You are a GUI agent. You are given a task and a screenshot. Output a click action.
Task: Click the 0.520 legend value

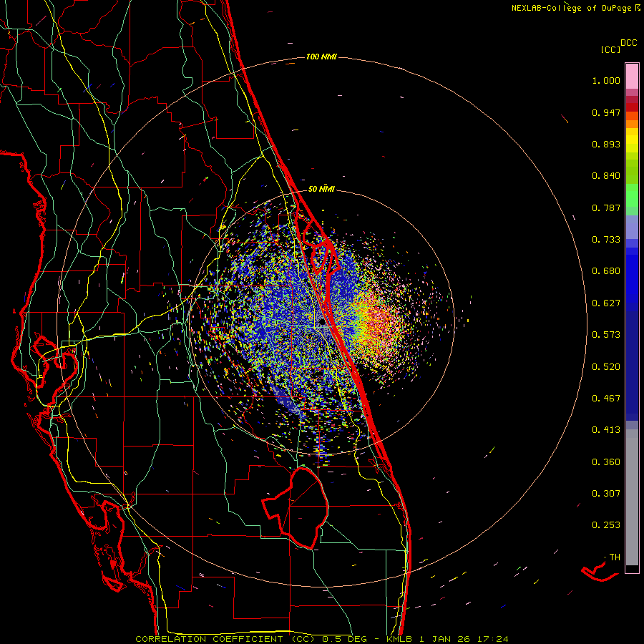click(606, 367)
